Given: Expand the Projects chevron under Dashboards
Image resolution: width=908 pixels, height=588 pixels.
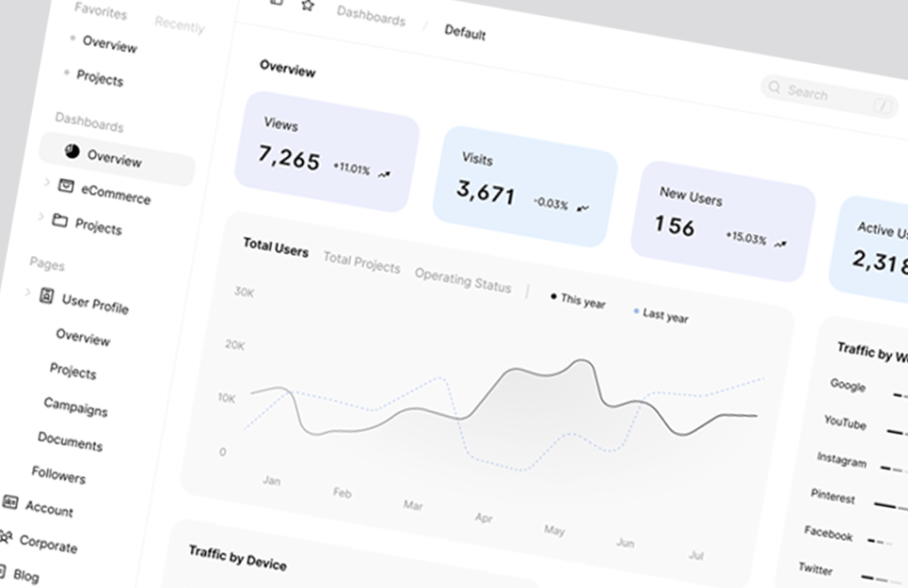Looking at the screenshot, I should click(41, 216).
